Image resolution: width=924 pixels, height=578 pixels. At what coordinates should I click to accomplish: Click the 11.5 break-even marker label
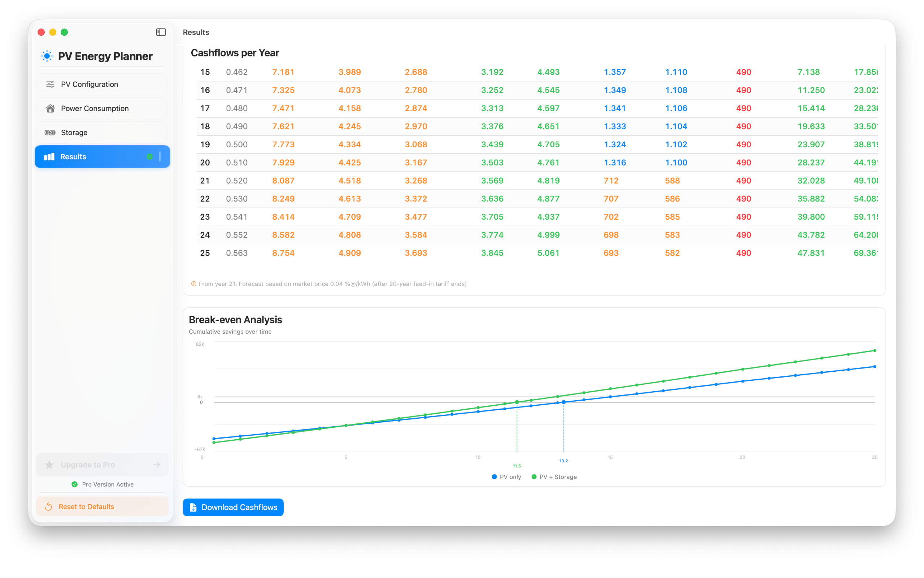(x=517, y=466)
